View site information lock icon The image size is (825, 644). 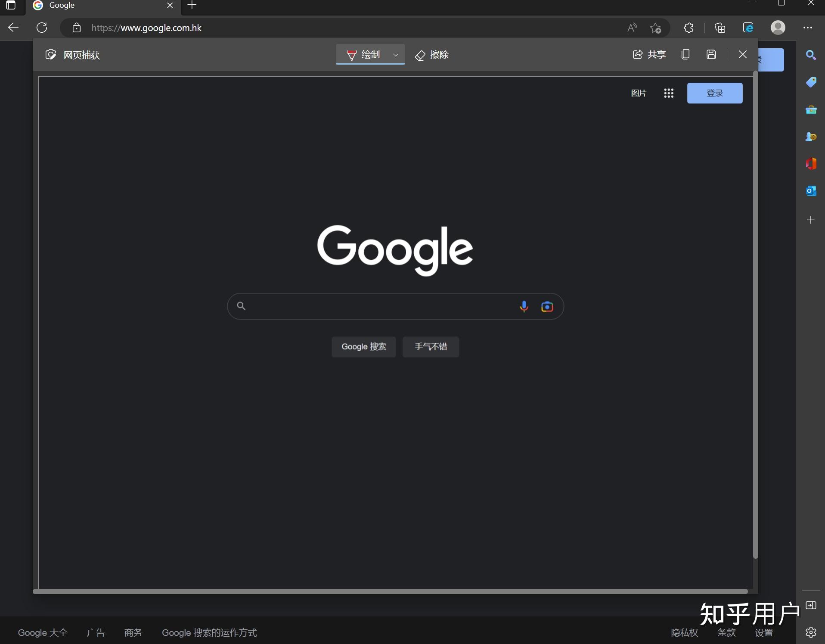coord(77,28)
